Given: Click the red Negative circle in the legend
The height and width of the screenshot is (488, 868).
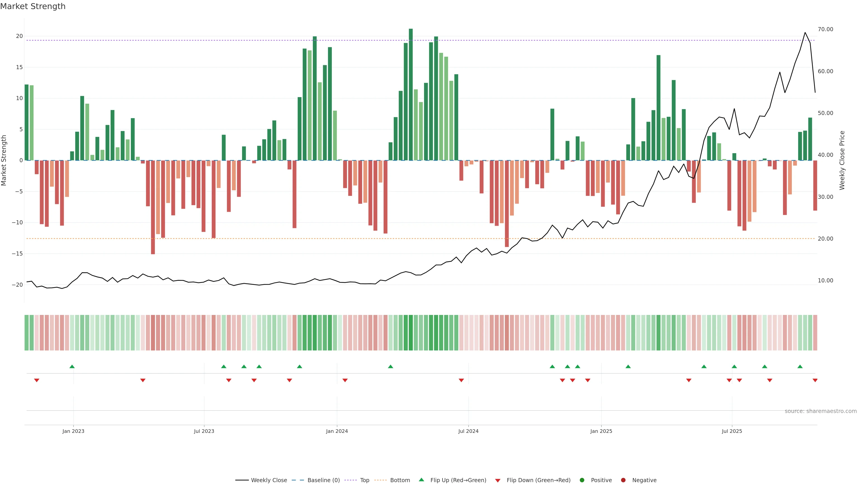Looking at the screenshot, I should point(623,480).
